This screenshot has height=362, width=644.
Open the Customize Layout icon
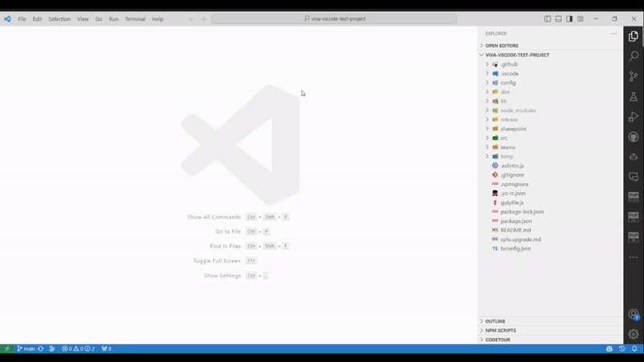(x=580, y=19)
